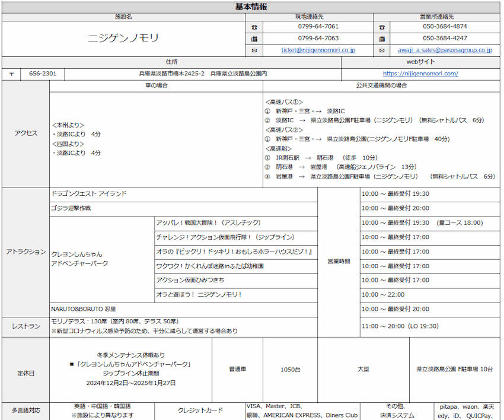
Task: Select the postal code 656-2301 cell
Action: point(43,74)
